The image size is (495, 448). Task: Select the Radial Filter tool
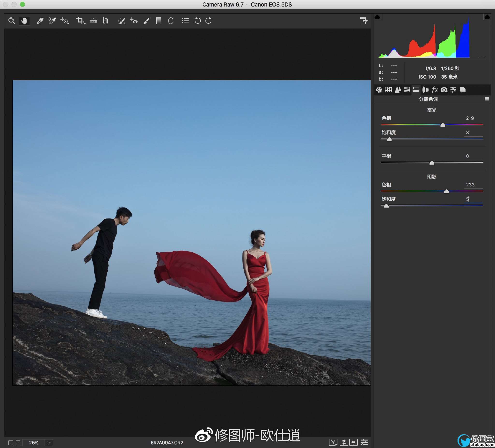(171, 21)
